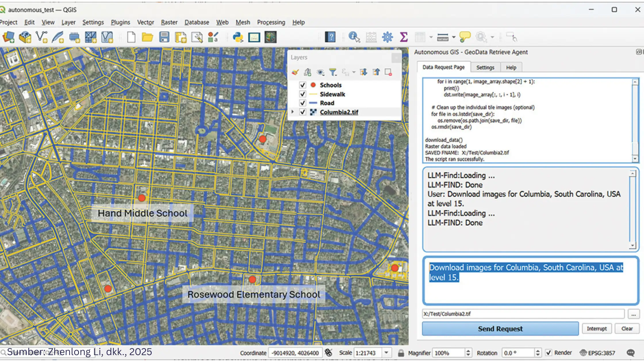Viewport: 644px width, 362px height.
Task: Click the Schools red circle symbol swatch
Action: click(x=313, y=85)
